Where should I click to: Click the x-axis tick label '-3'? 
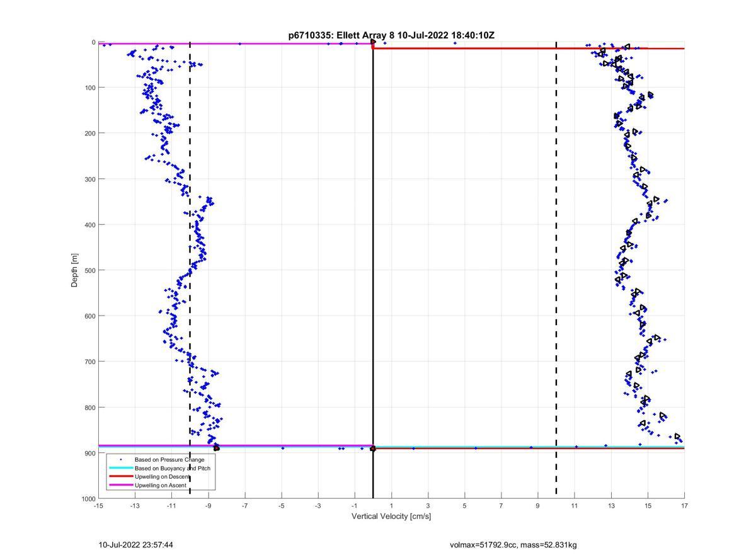(318, 505)
